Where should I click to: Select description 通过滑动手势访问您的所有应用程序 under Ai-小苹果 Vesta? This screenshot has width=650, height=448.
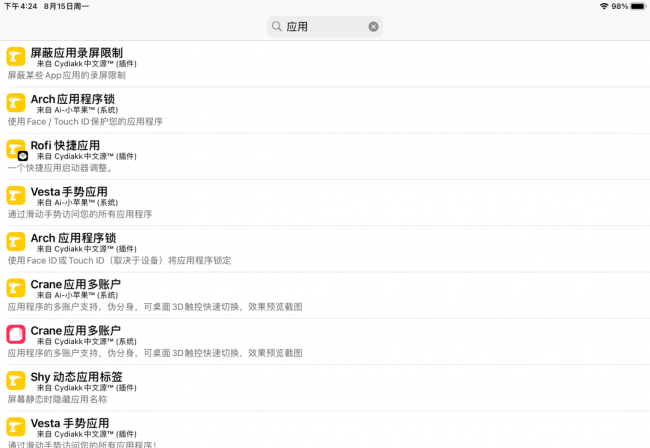click(80, 214)
